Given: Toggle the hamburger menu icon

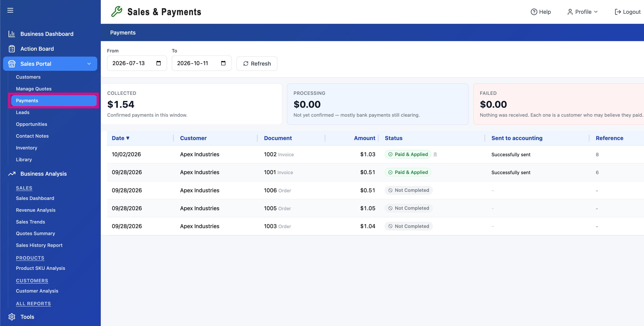Looking at the screenshot, I should pyautogui.click(x=10, y=10).
